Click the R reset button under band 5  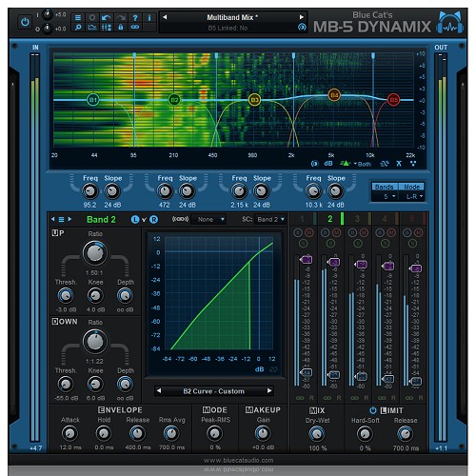(x=421, y=398)
